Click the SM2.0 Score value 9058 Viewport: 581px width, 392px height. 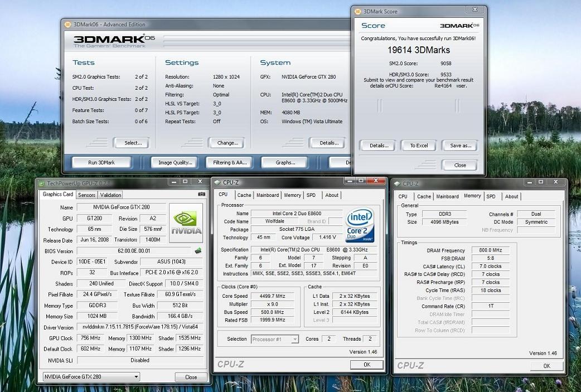point(446,64)
